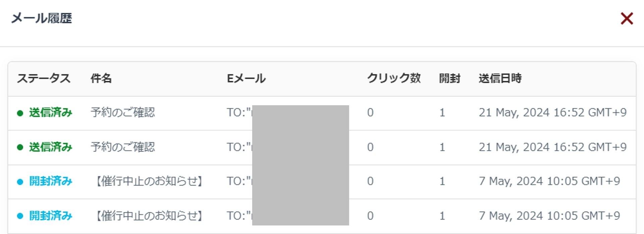
Task: Click the green status dot in the first row
Action: [20, 113]
